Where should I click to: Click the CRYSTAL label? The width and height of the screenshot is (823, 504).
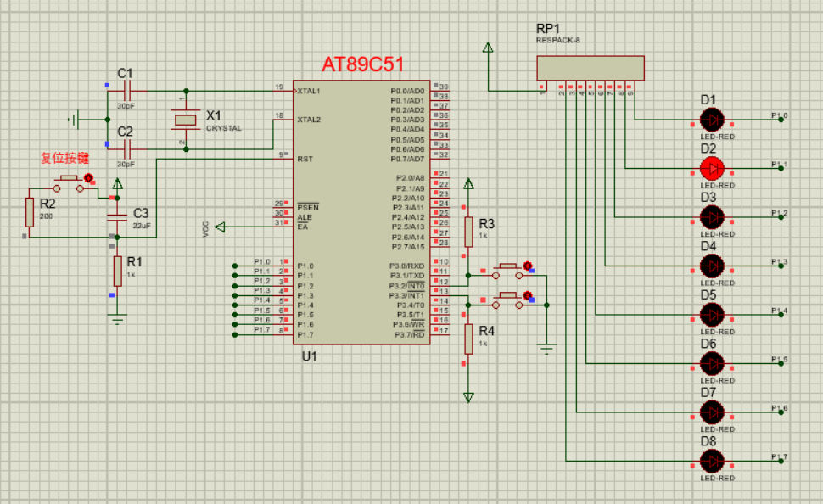[224, 128]
